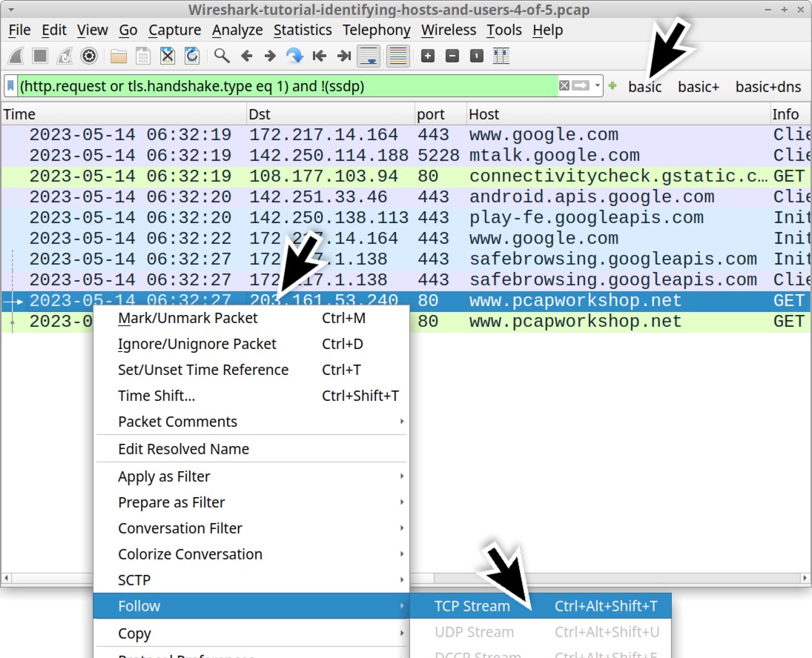Screen dimensions: 812x658
Task: Open the Go menu
Action: click(x=128, y=30)
